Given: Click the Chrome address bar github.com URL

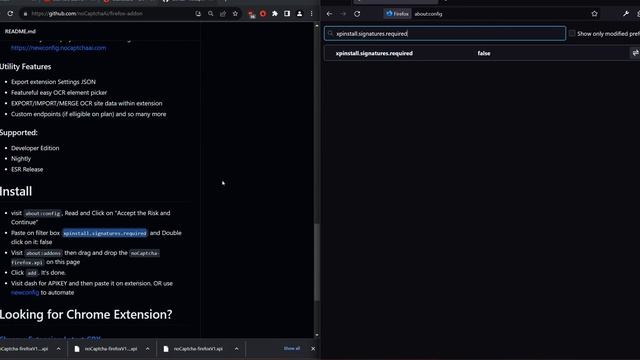Looking at the screenshot, I should pos(87,13).
